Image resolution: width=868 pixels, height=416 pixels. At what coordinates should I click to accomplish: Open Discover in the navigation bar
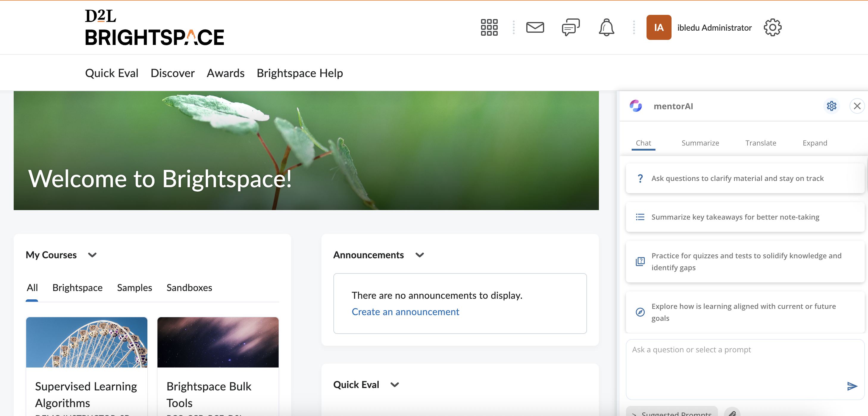pos(173,73)
